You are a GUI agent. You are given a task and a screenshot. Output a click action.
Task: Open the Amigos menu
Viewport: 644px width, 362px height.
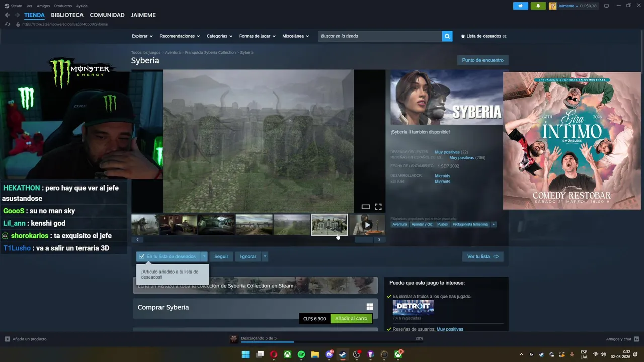[43, 6]
